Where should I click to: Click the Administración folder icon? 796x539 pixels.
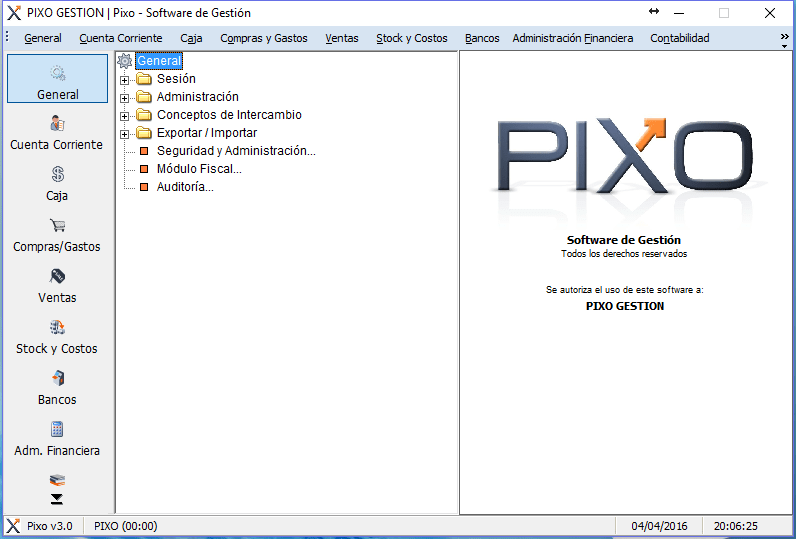click(144, 97)
